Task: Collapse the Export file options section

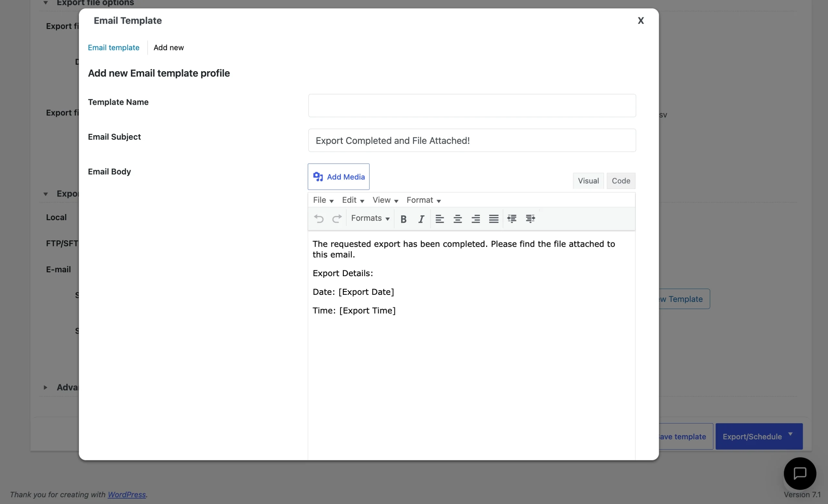Action: (x=45, y=3)
